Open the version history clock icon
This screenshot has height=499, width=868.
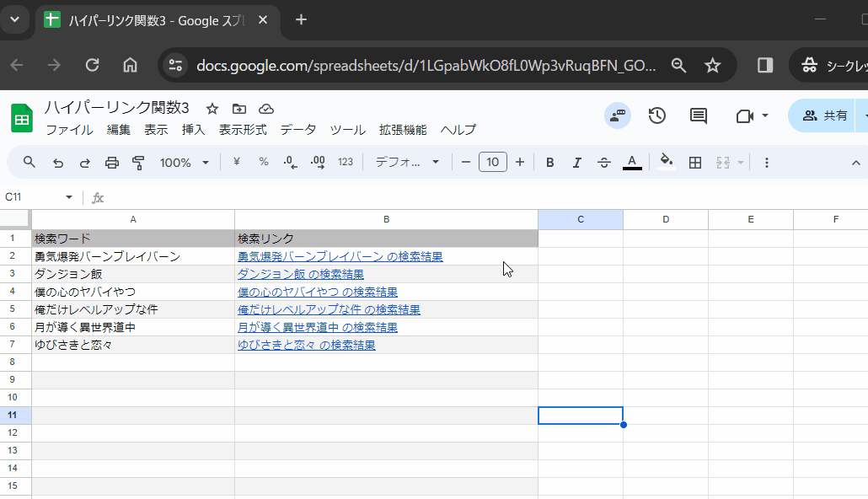(657, 115)
